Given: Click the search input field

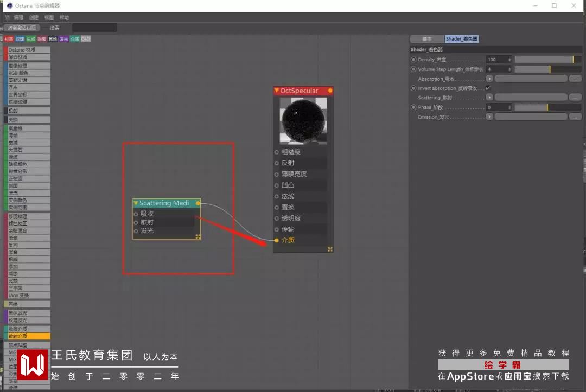Looking at the screenshot, I should [94, 28].
